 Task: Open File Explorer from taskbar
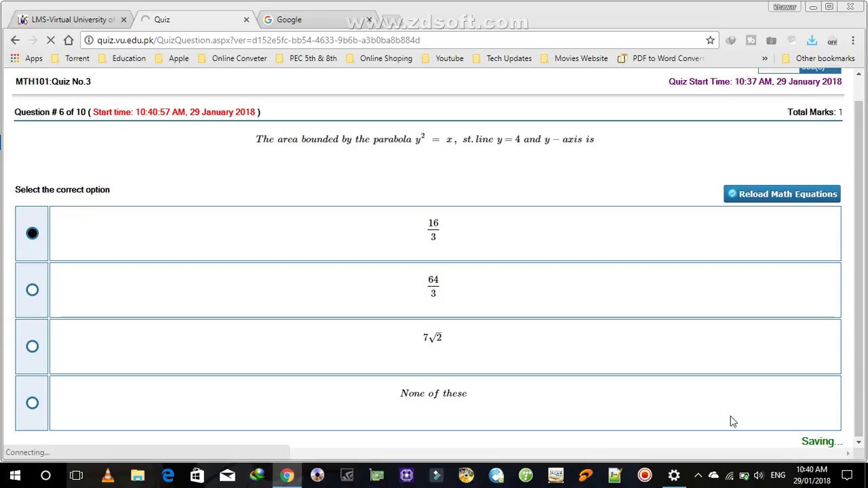coord(138,475)
